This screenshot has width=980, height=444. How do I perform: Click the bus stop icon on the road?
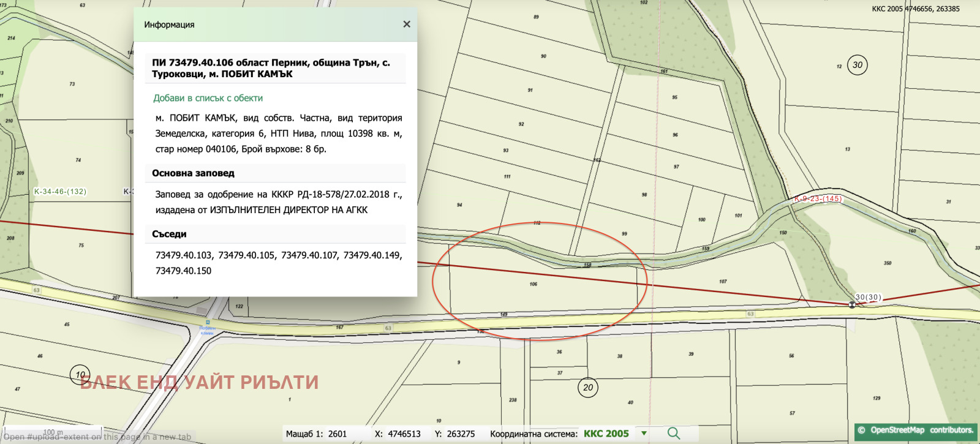pyautogui.click(x=208, y=322)
